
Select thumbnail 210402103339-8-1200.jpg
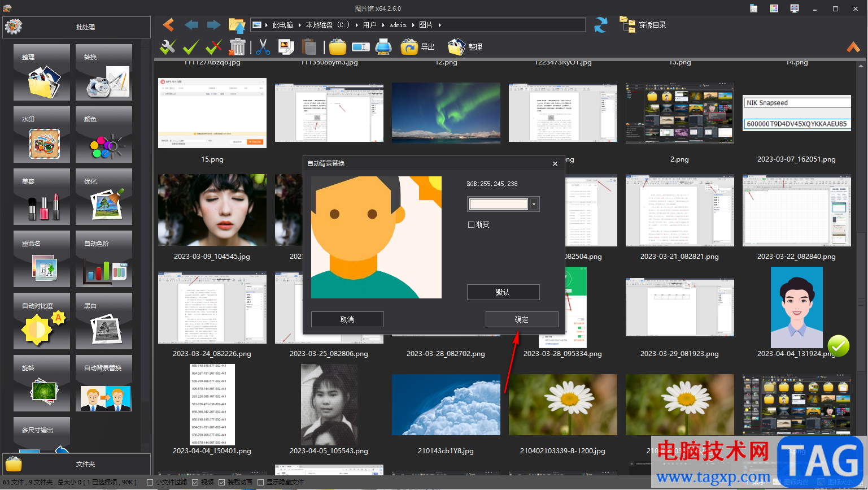coord(563,405)
